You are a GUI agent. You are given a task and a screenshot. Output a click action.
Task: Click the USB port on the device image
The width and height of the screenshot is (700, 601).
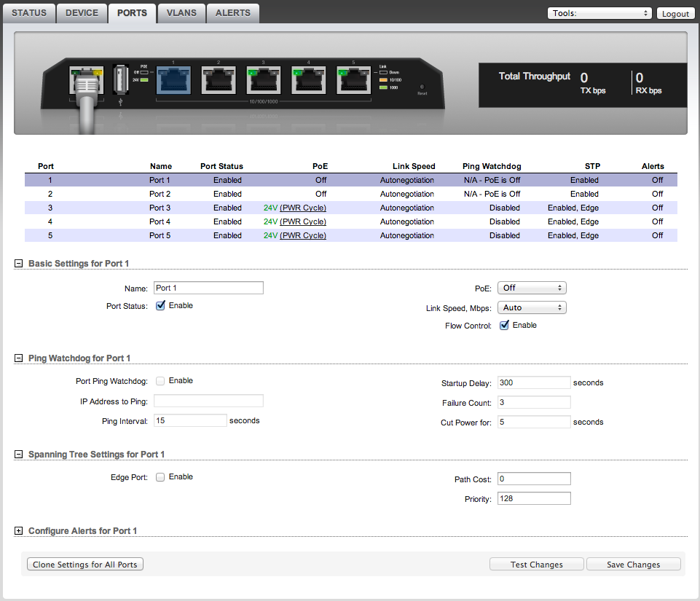122,80
